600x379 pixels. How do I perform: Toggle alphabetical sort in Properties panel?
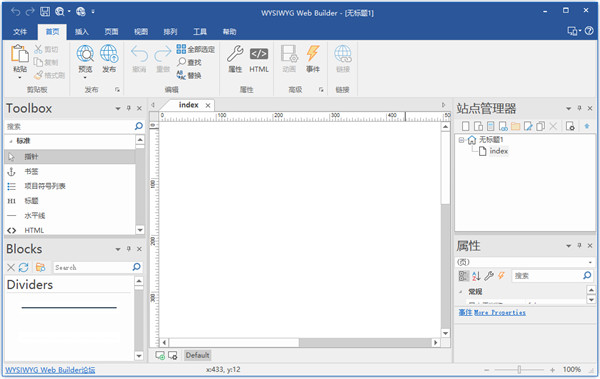(x=476, y=276)
